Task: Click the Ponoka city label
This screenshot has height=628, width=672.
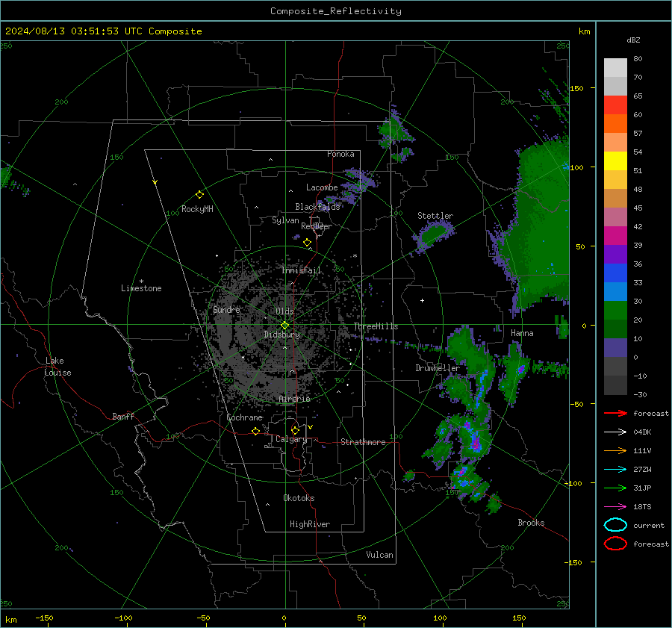Action: [340, 154]
